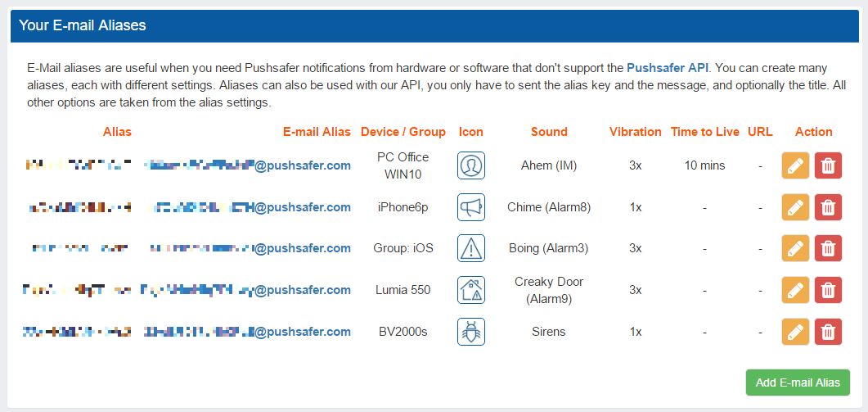Delete the BV2000s alias with trash icon

pos(828,332)
